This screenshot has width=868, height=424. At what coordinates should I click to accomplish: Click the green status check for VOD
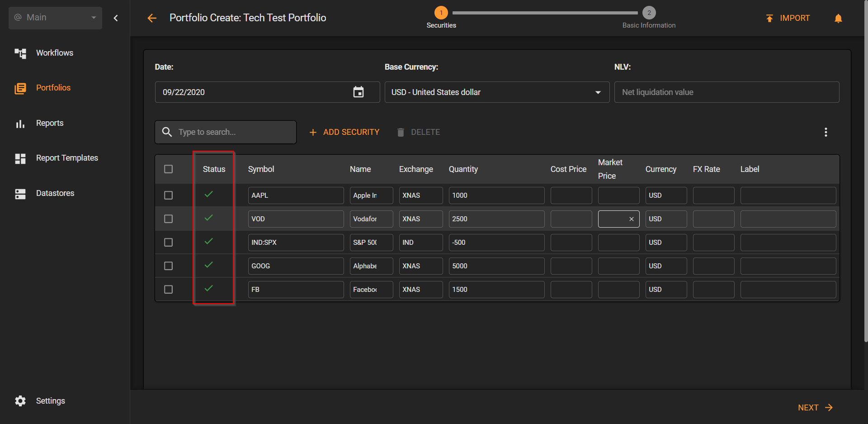pyautogui.click(x=208, y=218)
